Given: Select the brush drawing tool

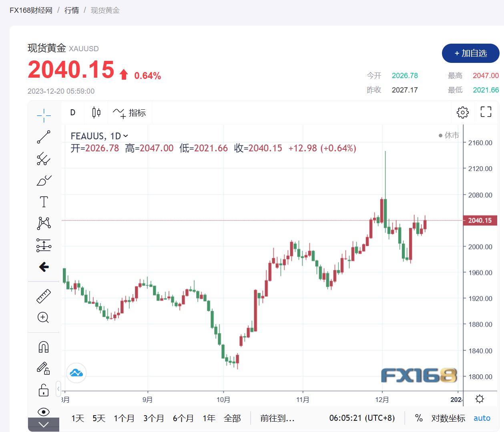Looking at the screenshot, I should pyautogui.click(x=44, y=181).
